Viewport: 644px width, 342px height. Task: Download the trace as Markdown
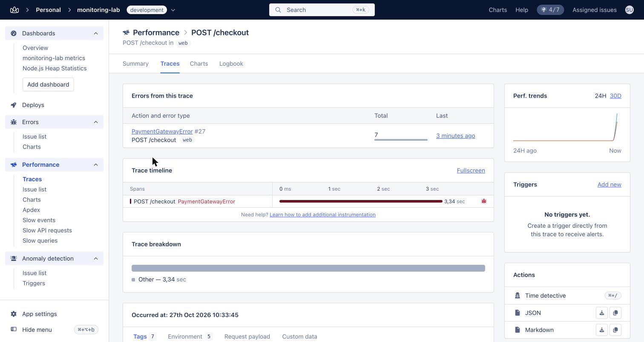tap(602, 330)
